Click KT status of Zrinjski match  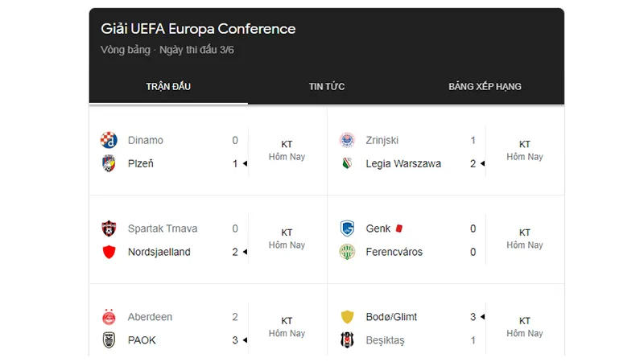click(525, 144)
